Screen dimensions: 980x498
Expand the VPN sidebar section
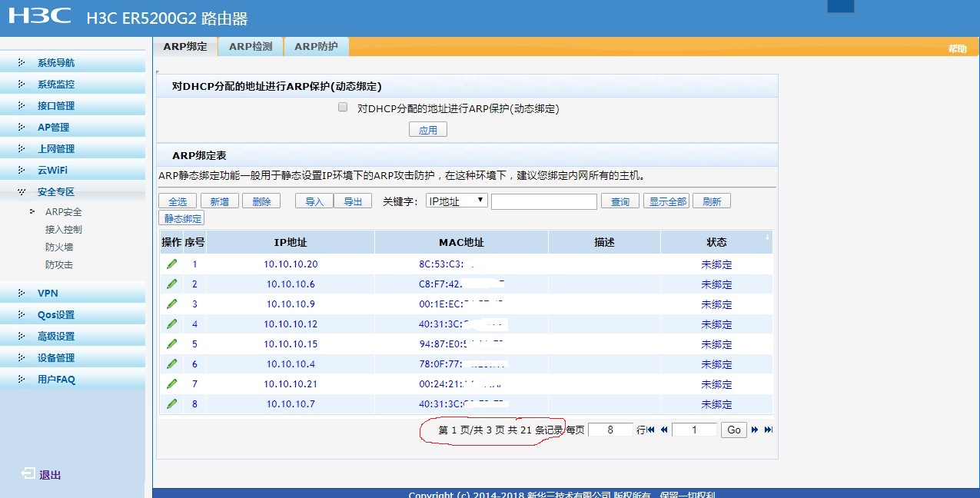(x=48, y=294)
